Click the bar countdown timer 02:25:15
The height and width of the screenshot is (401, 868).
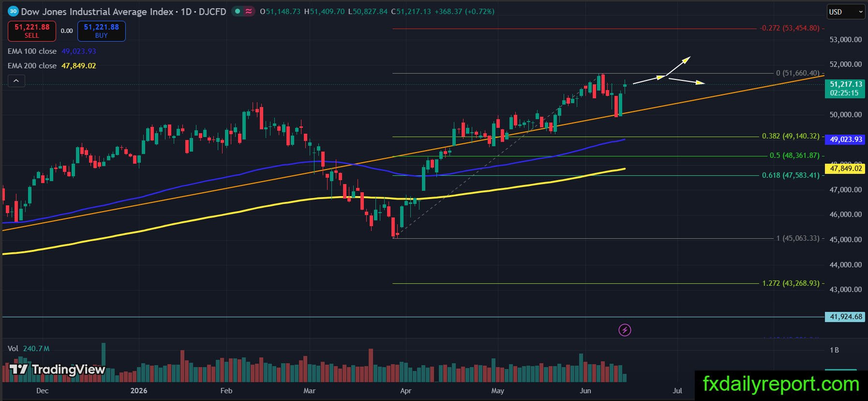[844, 93]
